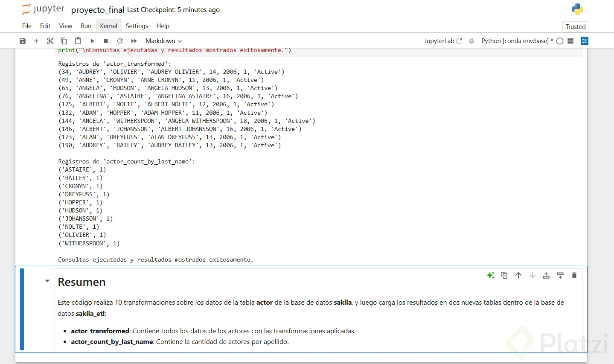Click the actor_count_by_last_name bullet in the summary
Image resolution: width=614 pixels, height=364 pixels.
(x=180, y=342)
